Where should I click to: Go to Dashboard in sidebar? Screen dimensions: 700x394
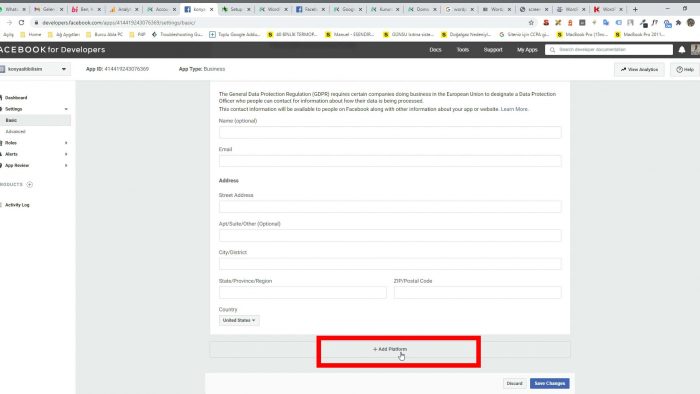(16, 98)
